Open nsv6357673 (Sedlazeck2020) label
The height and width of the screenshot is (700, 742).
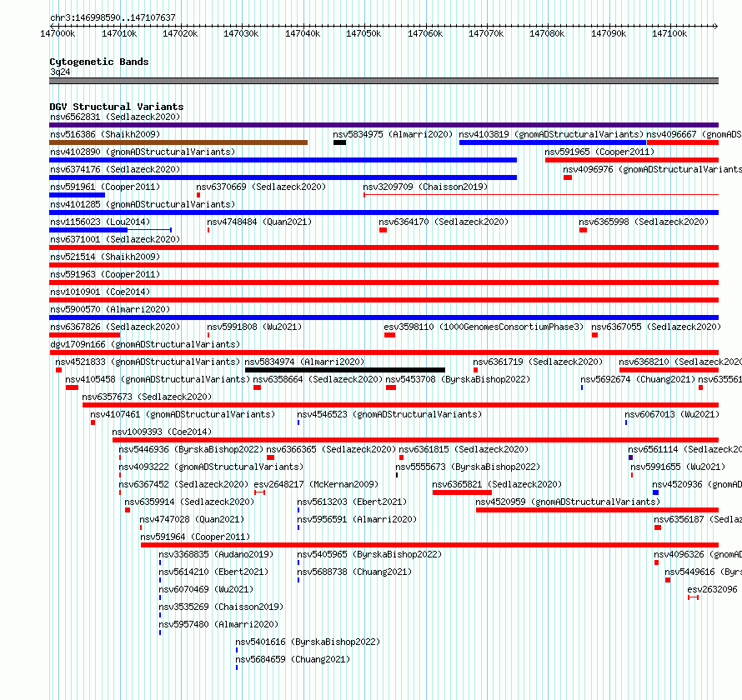(147, 397)
